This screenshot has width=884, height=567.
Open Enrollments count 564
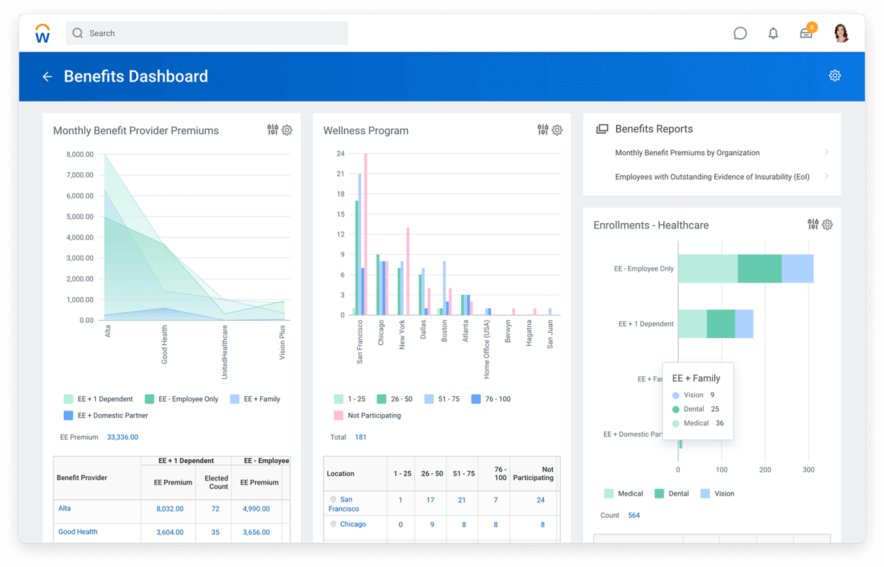pos(634,516)
